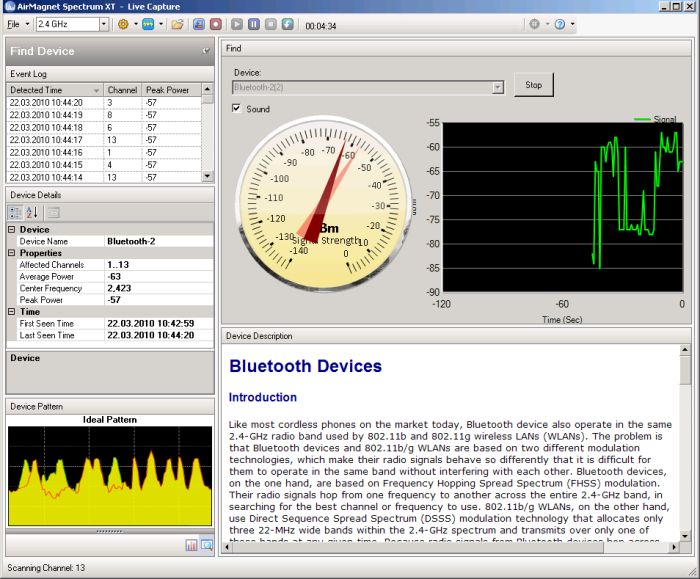Select event row 22.03.2010 10:44:20

[x=104, y=103]
